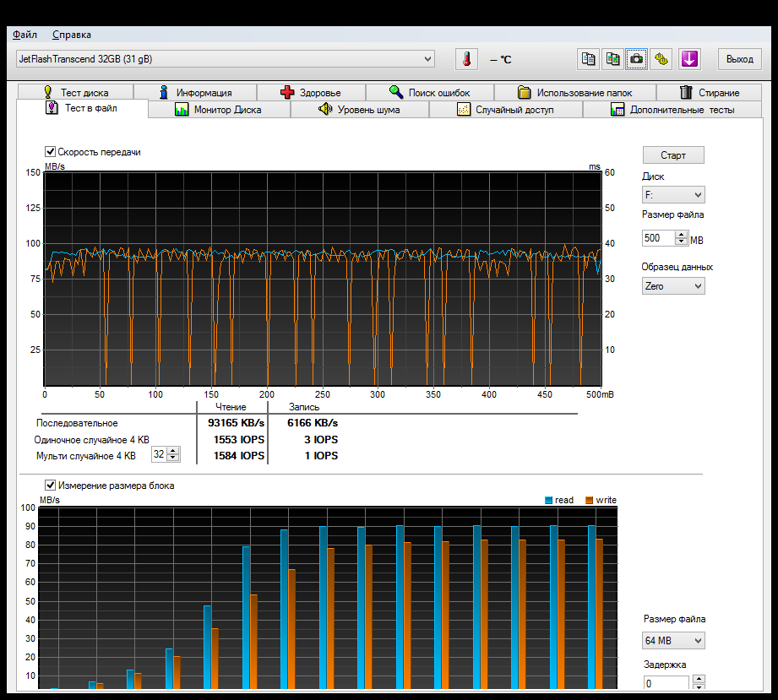778x700 pixels.
Task: Open the Файл menu
Action: 24,35
